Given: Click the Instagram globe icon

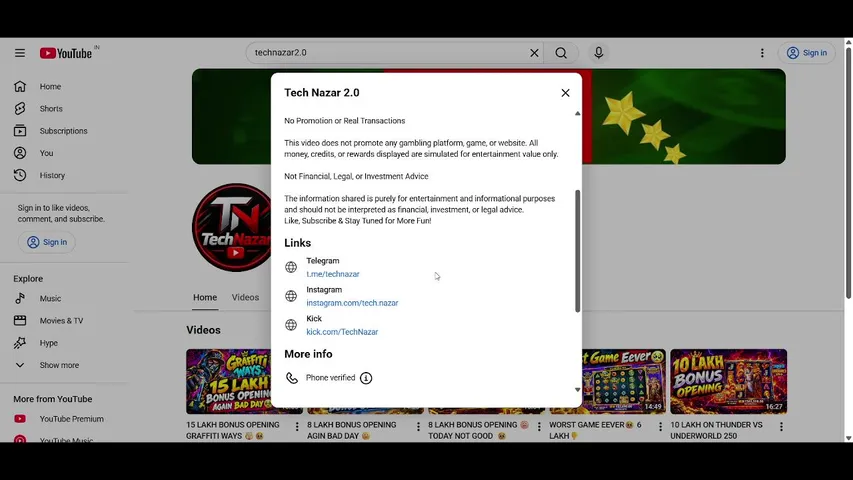Looking at the screenshot, I should [291, 296].
